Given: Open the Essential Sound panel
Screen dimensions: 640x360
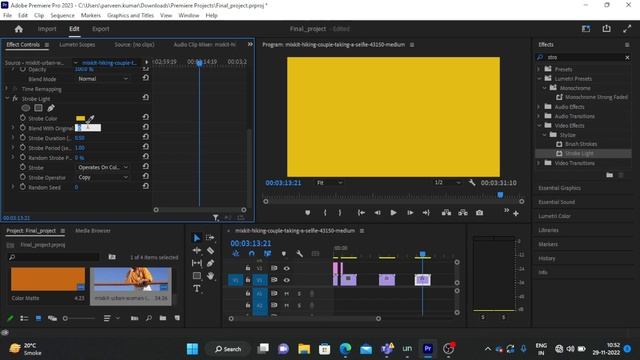Looking at the screenshot, I should click(556, 202).
